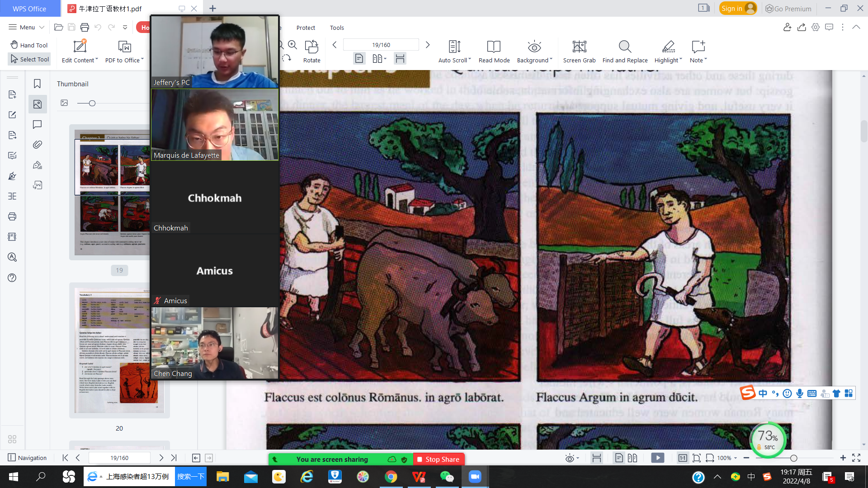Jump to the last page in status bar
868x488 pixels.
174,458
